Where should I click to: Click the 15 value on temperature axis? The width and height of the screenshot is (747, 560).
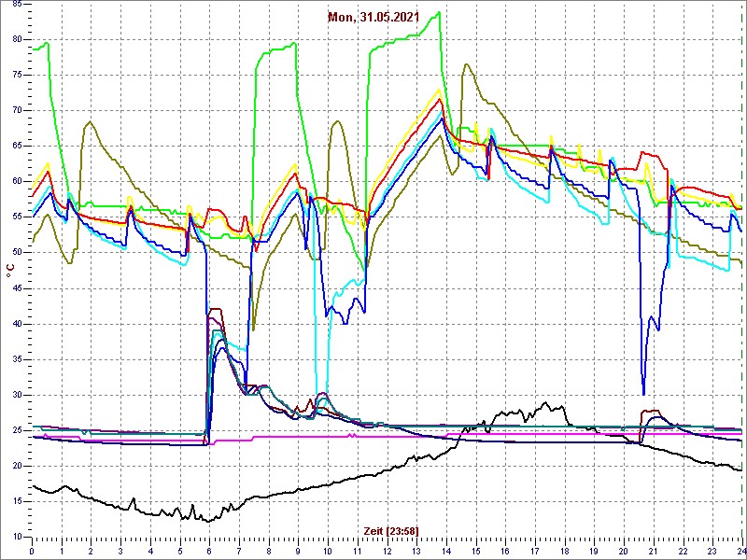[18, 501]
